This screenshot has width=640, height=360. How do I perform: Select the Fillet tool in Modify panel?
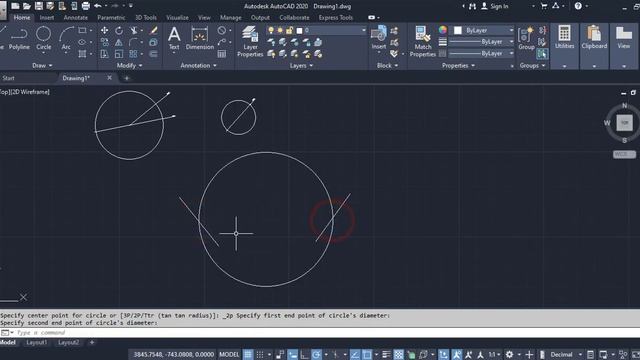(x=133, y=42)
